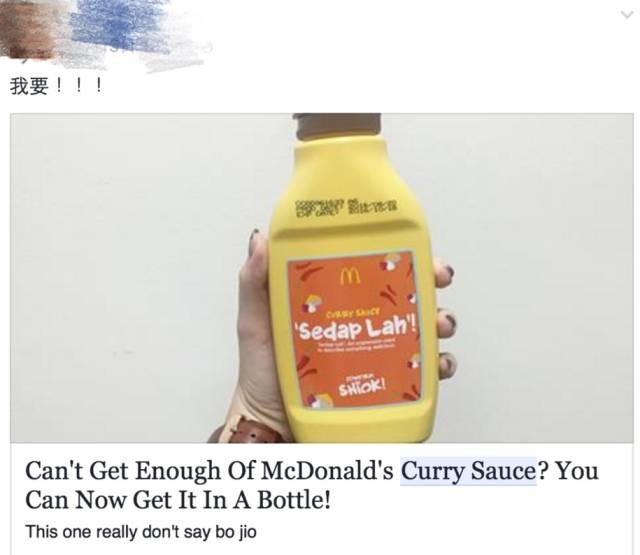Click the 'This one really don't say bo jio' description
640x555 pixels.
tap(141, 532)
